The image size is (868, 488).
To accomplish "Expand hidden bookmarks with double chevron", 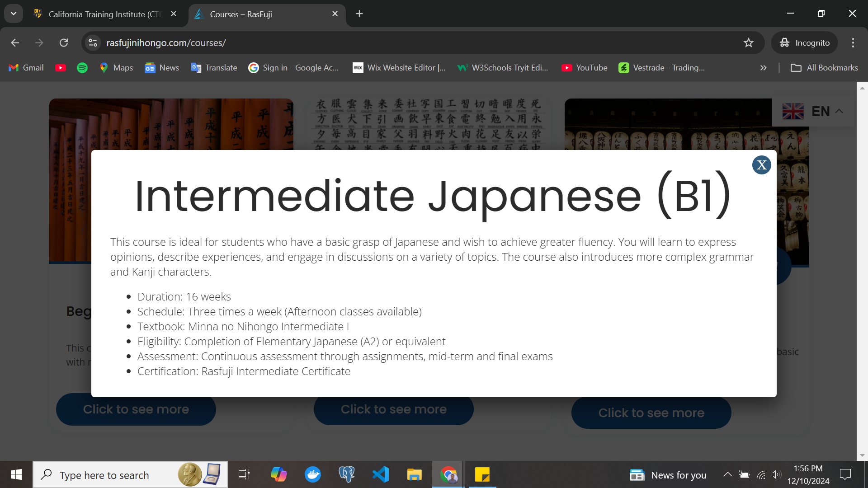I will point(764,68).
